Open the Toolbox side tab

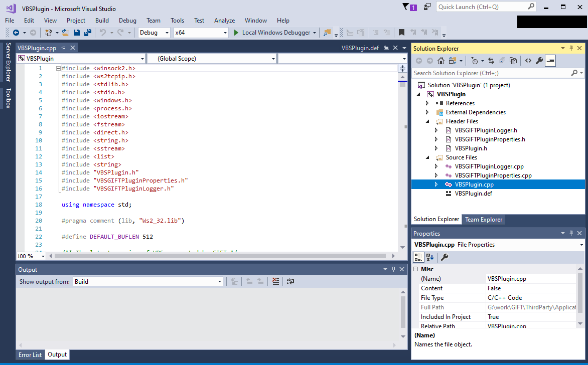[8, 98]
